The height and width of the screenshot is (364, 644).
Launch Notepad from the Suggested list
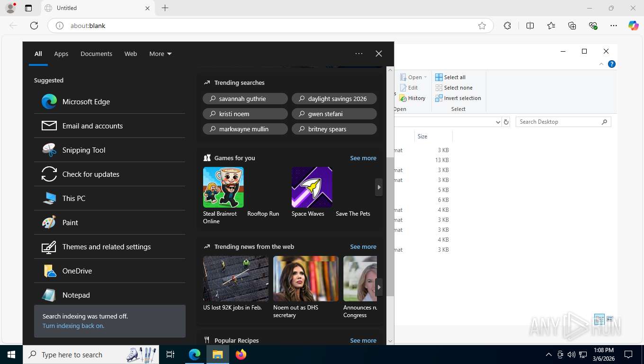click(x=109, y=295)
